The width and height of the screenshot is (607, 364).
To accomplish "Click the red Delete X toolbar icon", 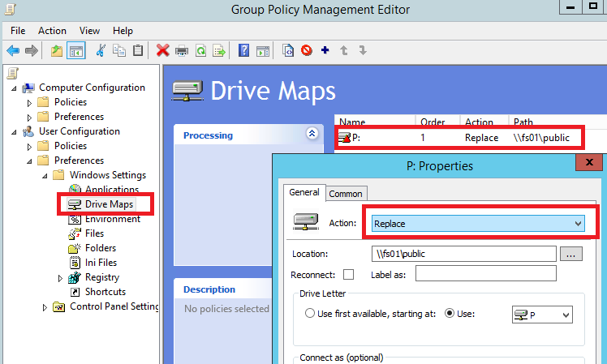I will click(162, 50).
